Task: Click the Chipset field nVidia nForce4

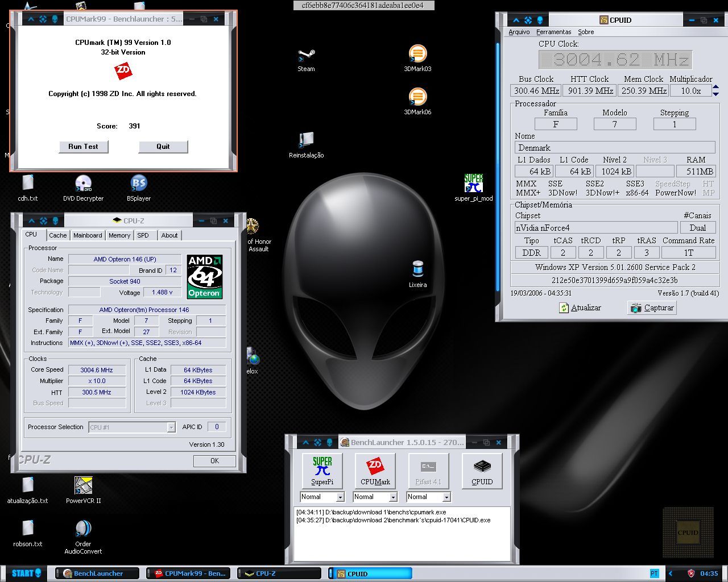Action: point(596,228)
